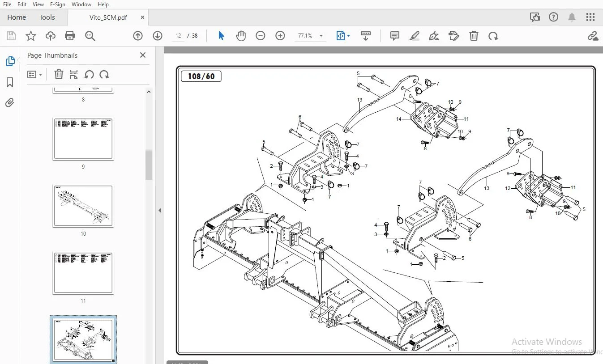Zoom out with the minus button
This screenshot has width=603, height=364.
point(261,36)
